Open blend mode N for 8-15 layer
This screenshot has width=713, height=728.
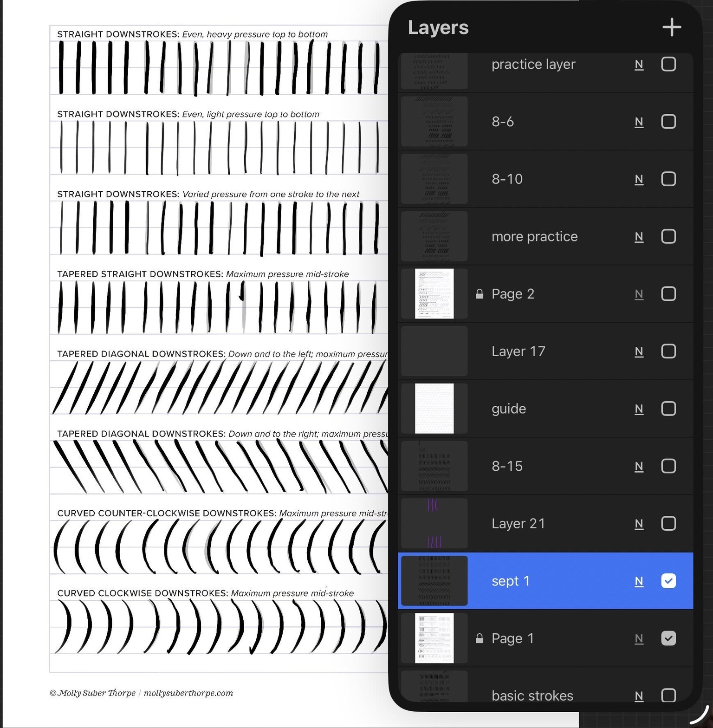[x=639, y=467]
